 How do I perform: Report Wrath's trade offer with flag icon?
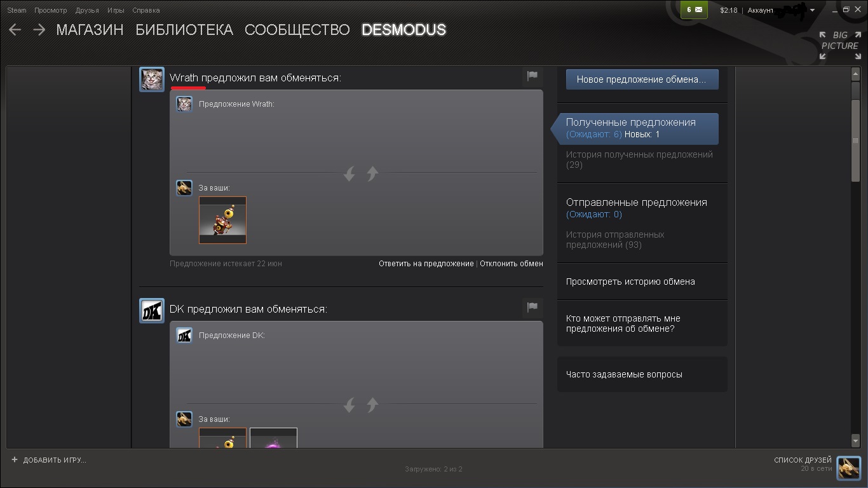point(532,76)
